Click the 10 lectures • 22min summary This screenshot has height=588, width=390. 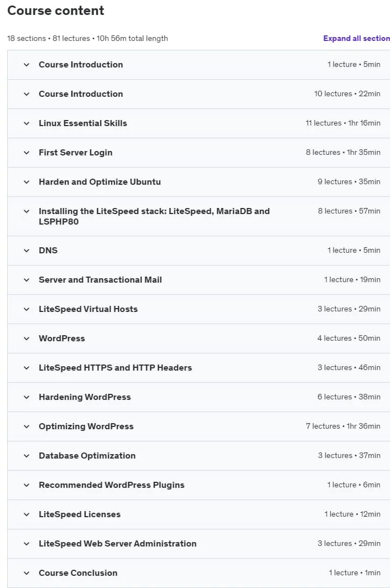click(347, 93)
